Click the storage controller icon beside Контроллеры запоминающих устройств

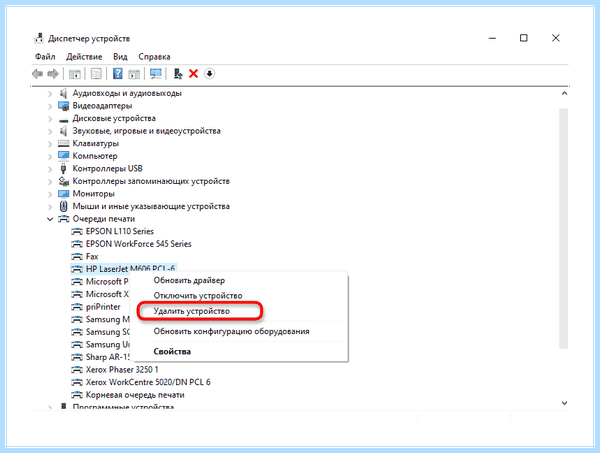63,181
